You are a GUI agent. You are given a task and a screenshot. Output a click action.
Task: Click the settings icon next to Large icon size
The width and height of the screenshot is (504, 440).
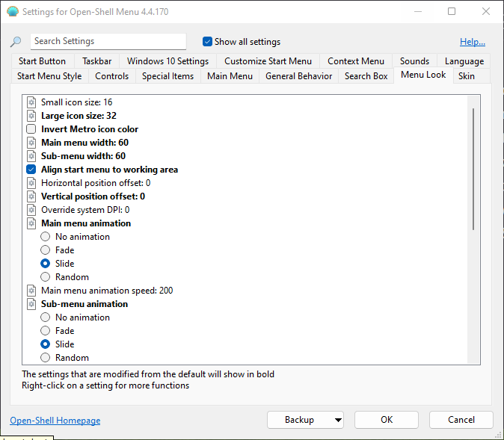pos(31,116)
